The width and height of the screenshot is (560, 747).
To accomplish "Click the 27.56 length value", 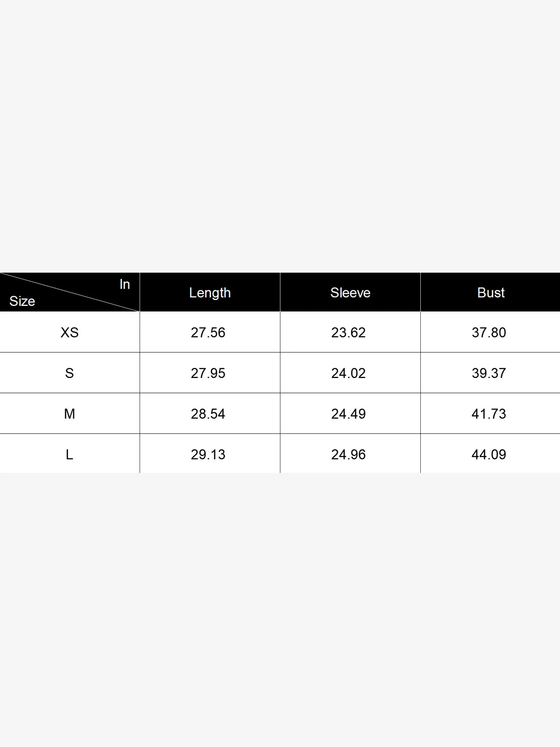I will pos(208,332).
